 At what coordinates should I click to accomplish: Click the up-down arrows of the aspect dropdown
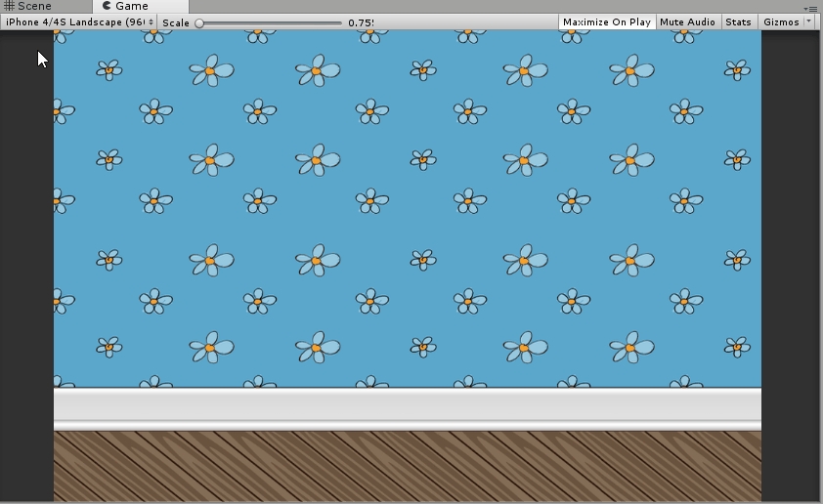point(151,21)
